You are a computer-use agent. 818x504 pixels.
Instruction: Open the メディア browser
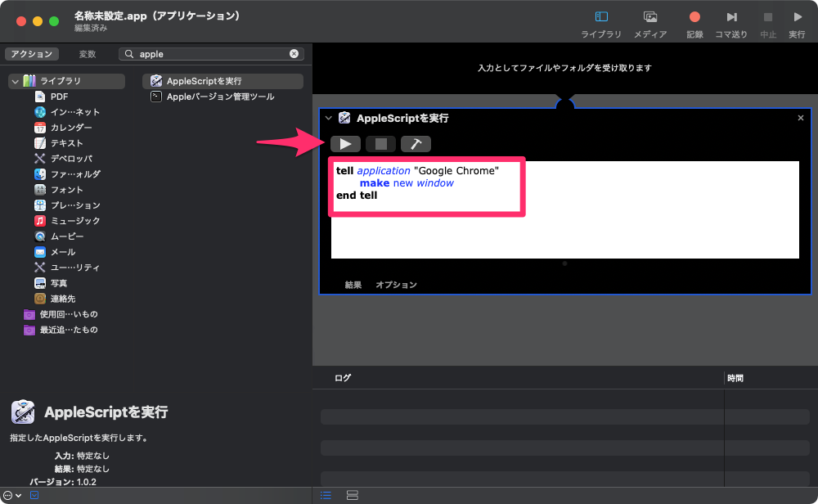(x=650, y=24)
